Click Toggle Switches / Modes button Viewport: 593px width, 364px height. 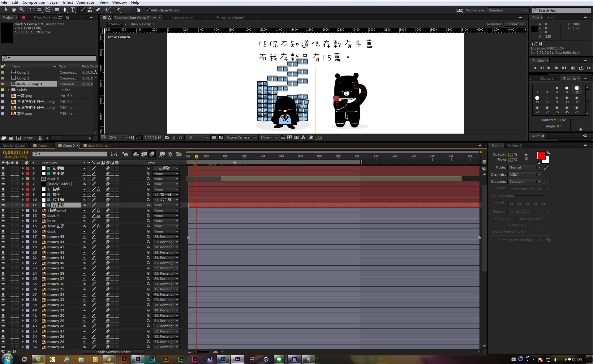(x=113, y=352)
